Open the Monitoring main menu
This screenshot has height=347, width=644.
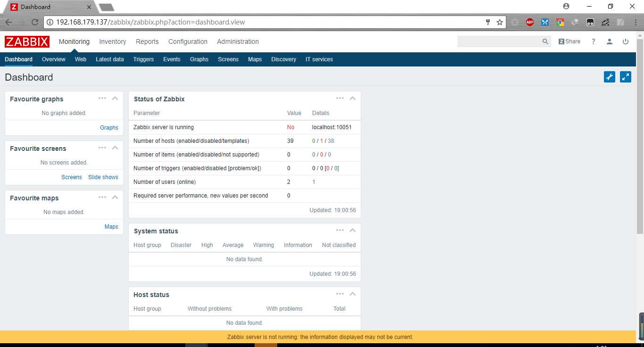[x=74, y=41]
